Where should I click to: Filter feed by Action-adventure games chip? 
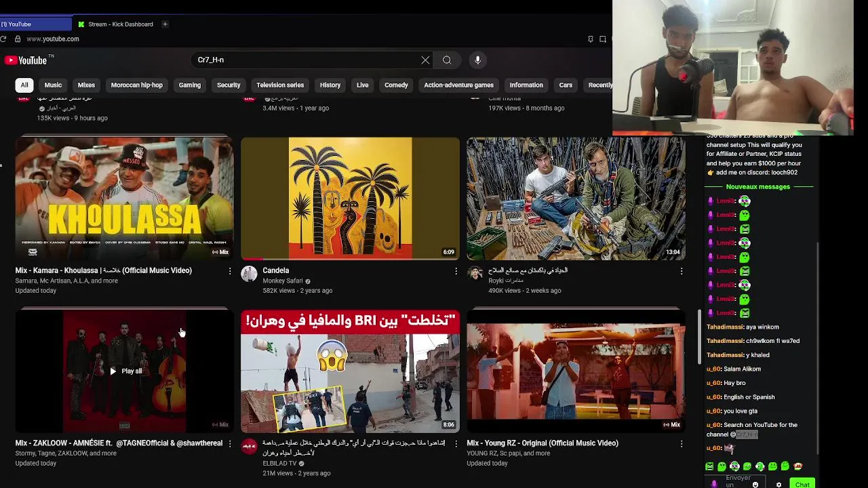tap(458, 85)
